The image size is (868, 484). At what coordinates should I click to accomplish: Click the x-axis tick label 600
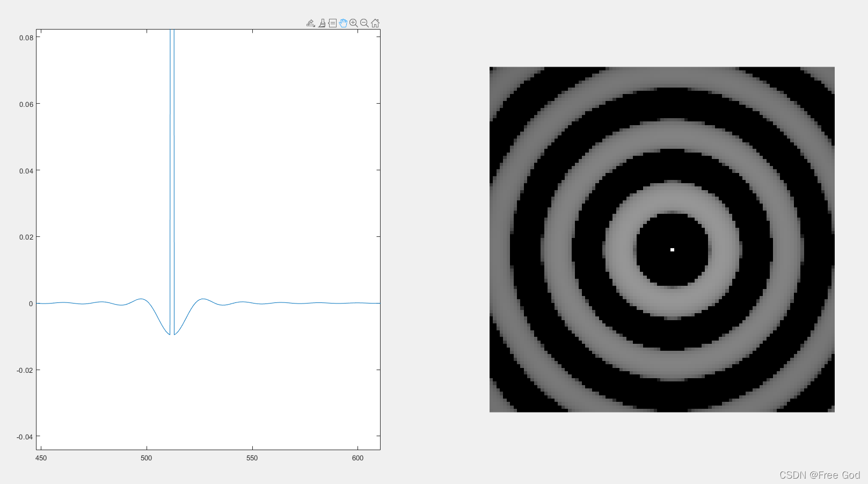(358, 458)
